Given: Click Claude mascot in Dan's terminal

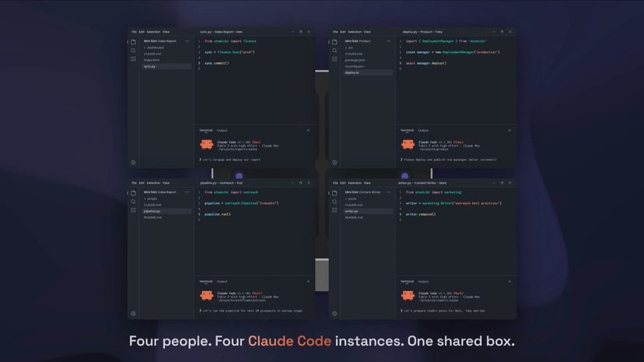Looking at the screenshot, I should [x=207, y=144].
